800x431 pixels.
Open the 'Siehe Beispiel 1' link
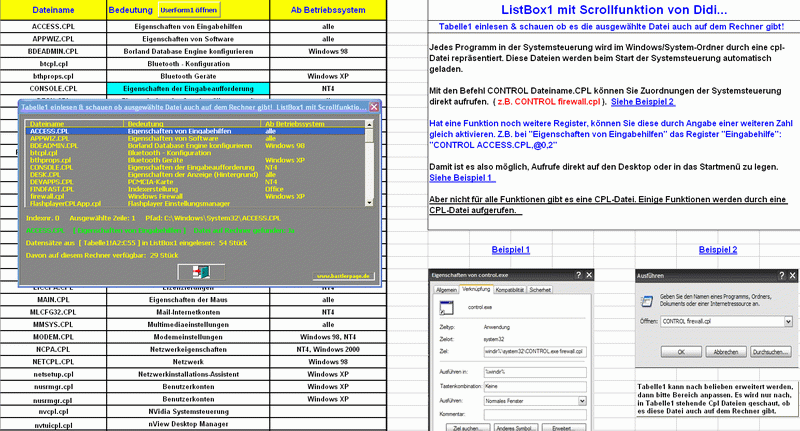coord(461,178)
